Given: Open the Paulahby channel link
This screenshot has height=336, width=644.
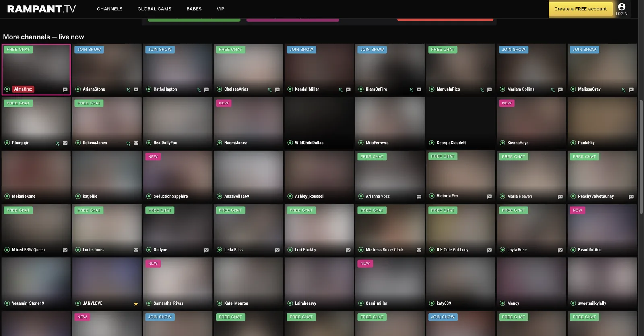Looking at the screenshot, I should coord(586,143).
